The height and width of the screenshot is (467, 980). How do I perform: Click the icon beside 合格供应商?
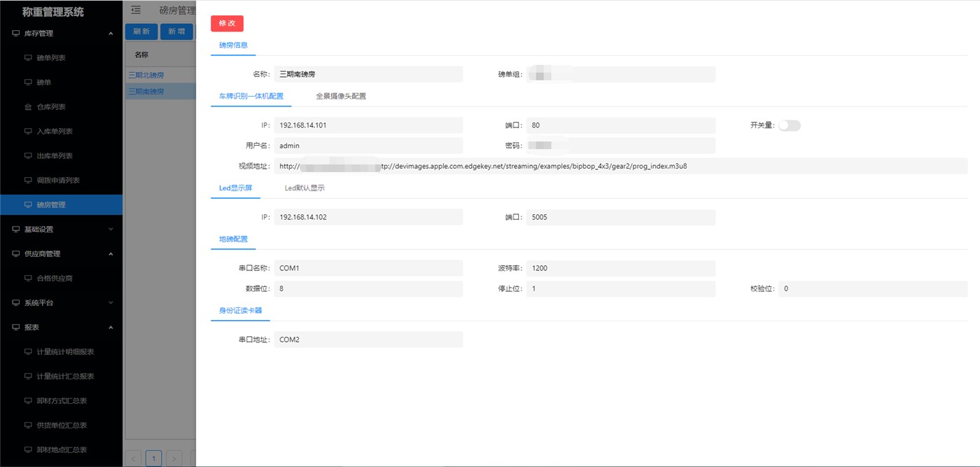tap(28, 279)
